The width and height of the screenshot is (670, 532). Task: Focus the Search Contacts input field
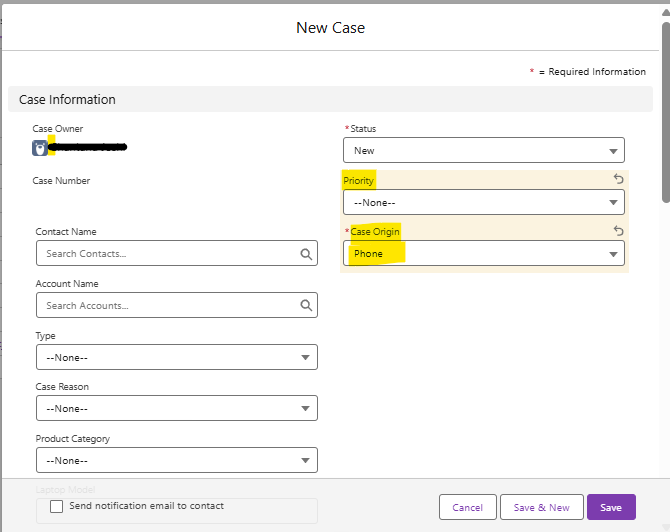coord(166,254)
